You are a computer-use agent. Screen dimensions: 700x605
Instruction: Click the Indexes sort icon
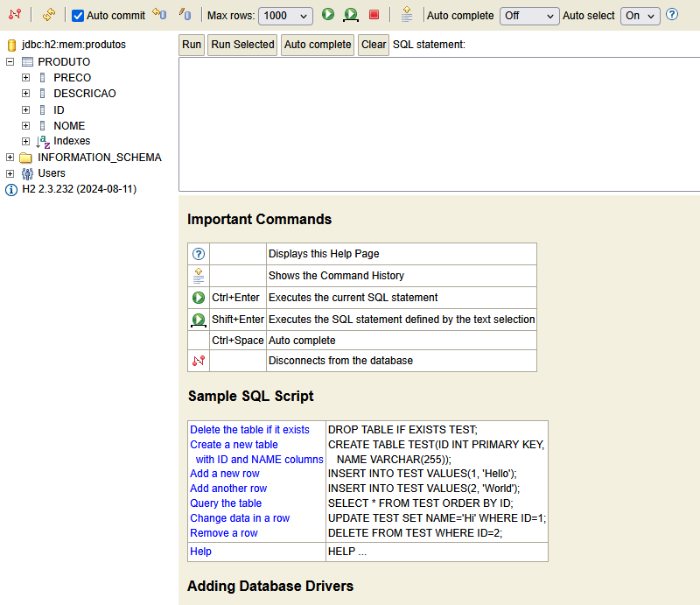pyautogui.click(x=43, y=142)
